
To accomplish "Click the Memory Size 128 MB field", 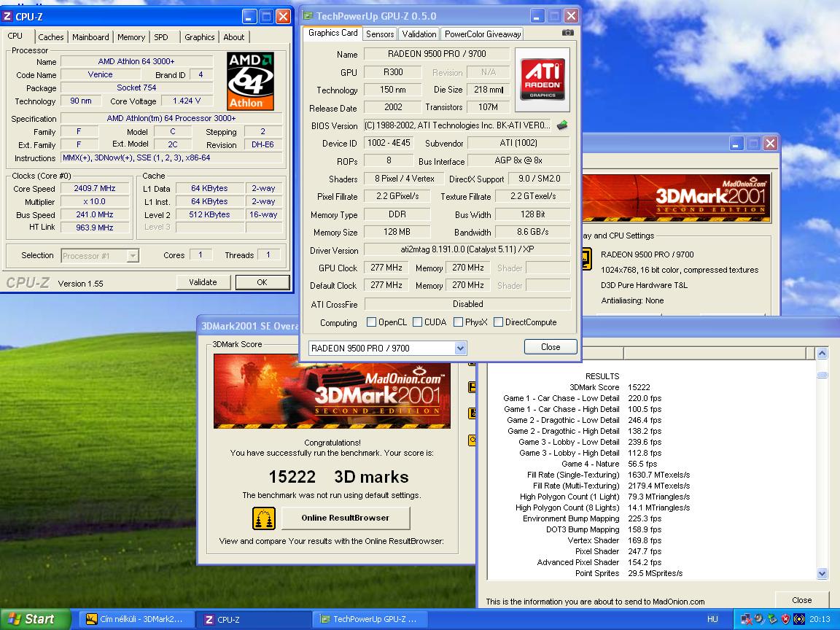I will point(397,232).
